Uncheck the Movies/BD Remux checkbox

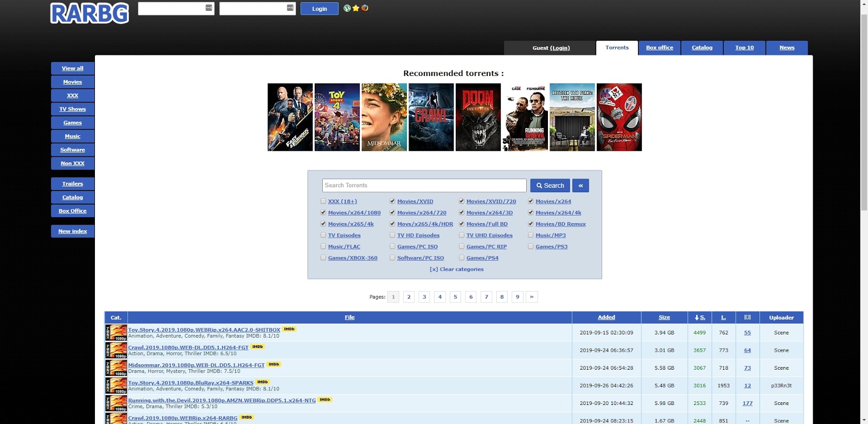(531, 224)
